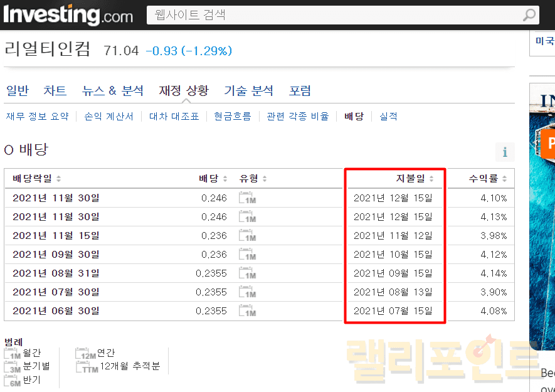Click the TTM trailing legend icon

pos(87,367)
